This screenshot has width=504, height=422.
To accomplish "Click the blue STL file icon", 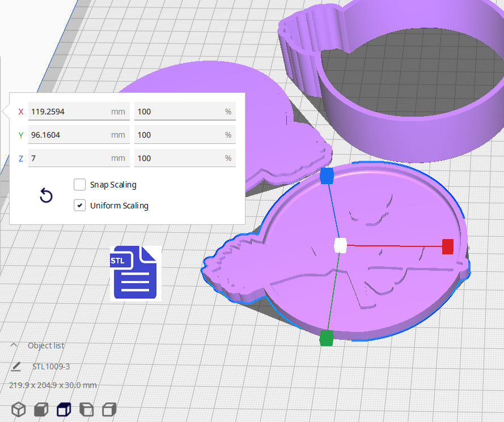I will click(x=136, y=272).
